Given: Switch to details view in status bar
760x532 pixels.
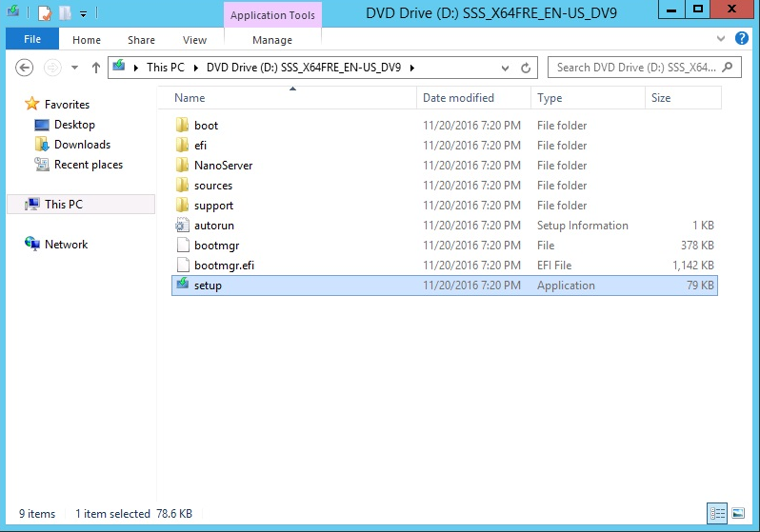Looking at the screenshot, I should tap(717, 514).
